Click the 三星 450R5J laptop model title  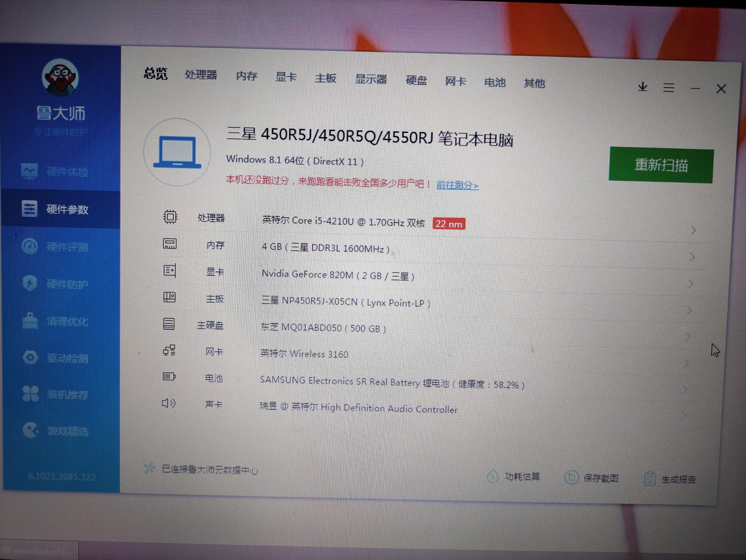370,137
